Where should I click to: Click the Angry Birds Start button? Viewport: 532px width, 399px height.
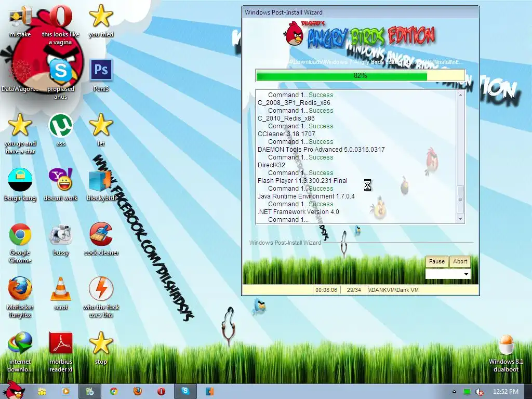[x=14, y=390]
